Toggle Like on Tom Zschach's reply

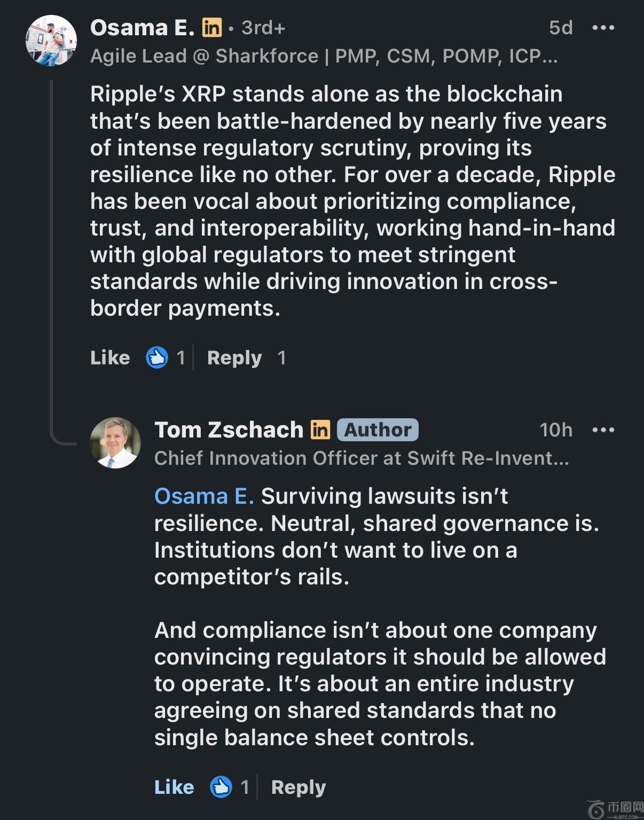point(174,787)
